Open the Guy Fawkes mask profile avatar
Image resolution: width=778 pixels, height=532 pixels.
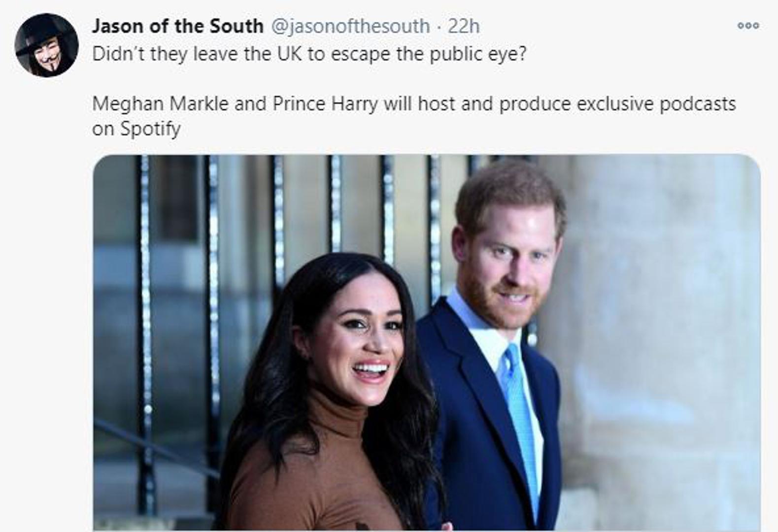(46, 45)
